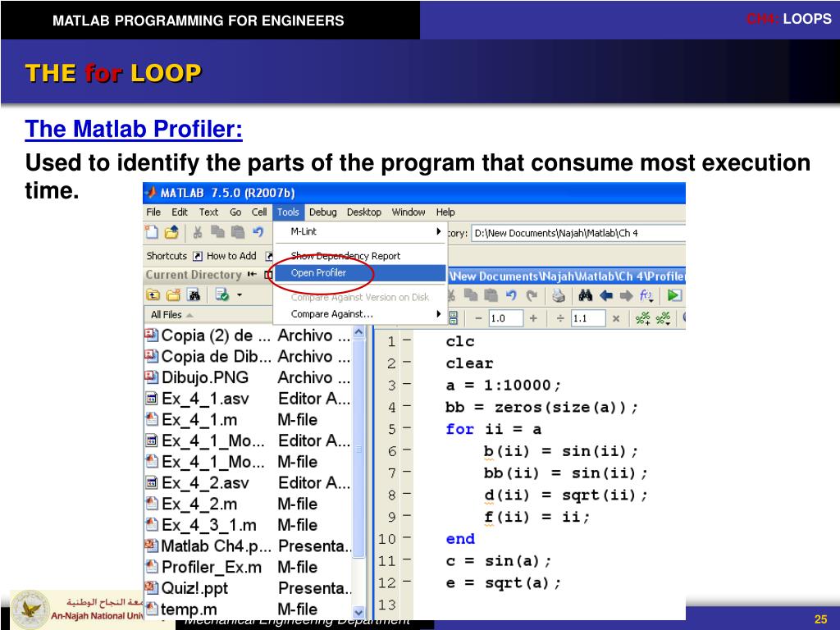This screenshot has width=840, height=630.
Task: Click the current directory path field
Action: click(x=578, y=233)
